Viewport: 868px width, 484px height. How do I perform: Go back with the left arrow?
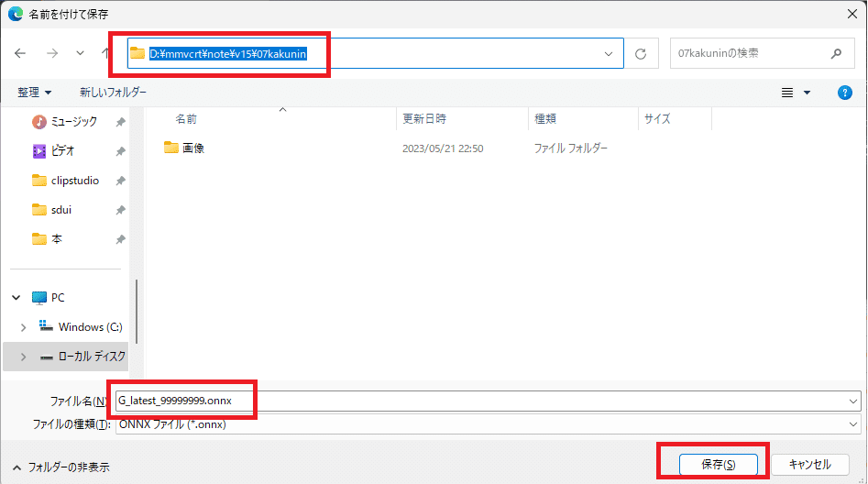click(20, 53)
